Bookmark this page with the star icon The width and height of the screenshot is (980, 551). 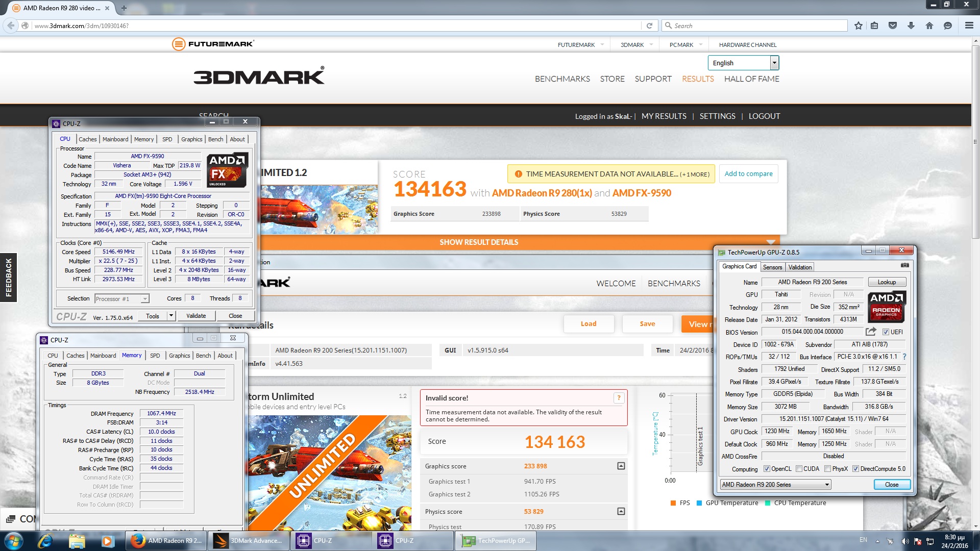[859, 26]
